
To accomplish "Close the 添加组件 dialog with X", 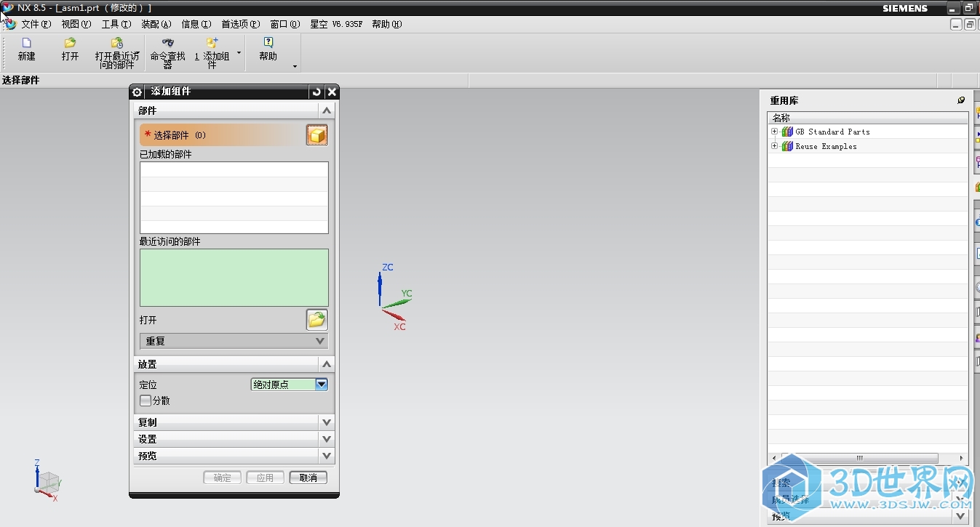I will (332, 92).
